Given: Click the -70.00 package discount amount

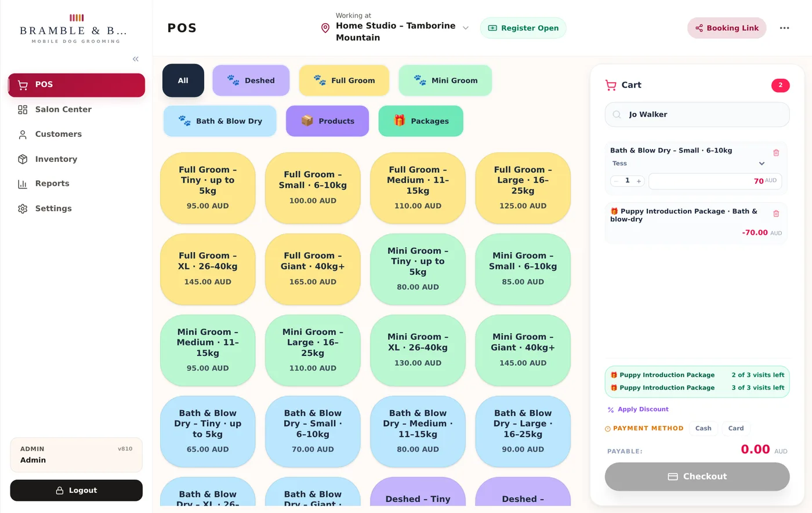Looking at the screenshot, I should pos(755,232).
